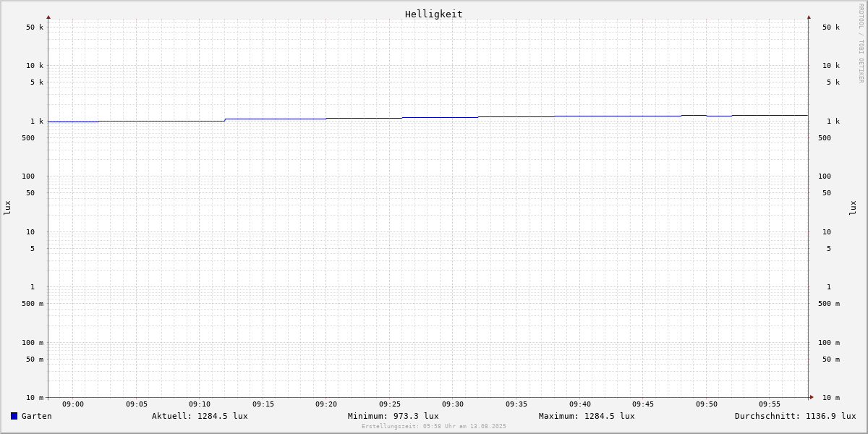This screenshot has width=868, height=434.
Task: Select the Aktuell: 1284.5 lux value
Action: [x=200, y=416]
